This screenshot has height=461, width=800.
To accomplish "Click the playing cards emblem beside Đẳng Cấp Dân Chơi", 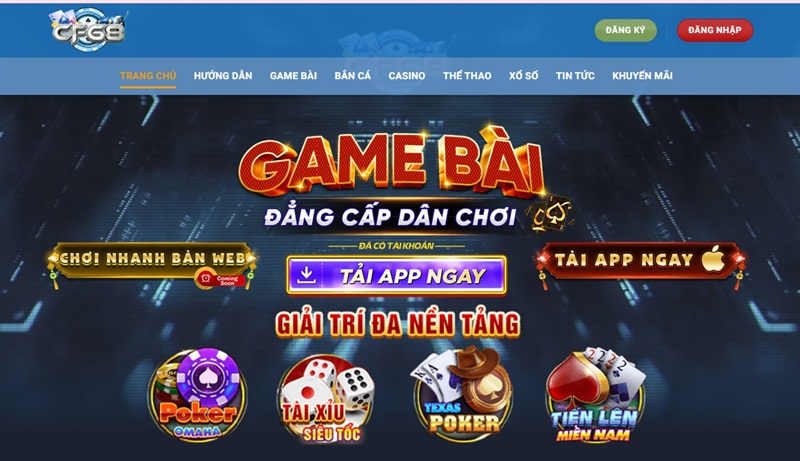I will coord(552,214).
